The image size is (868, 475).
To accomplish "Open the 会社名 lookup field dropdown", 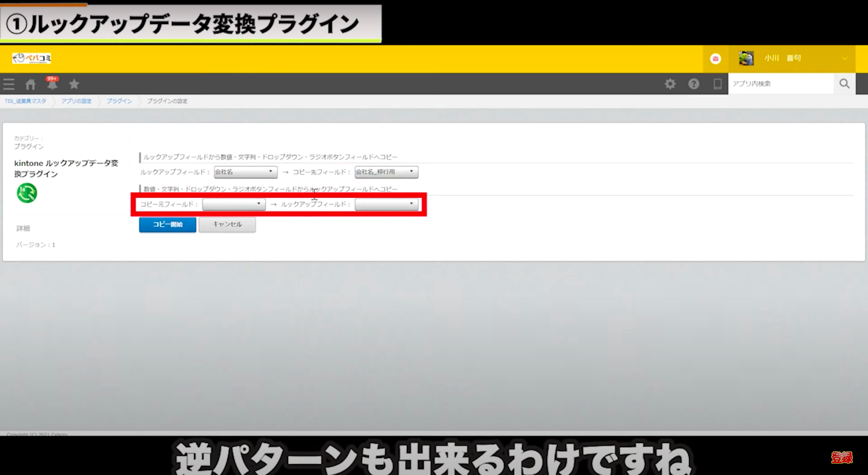I will point(245,172).
